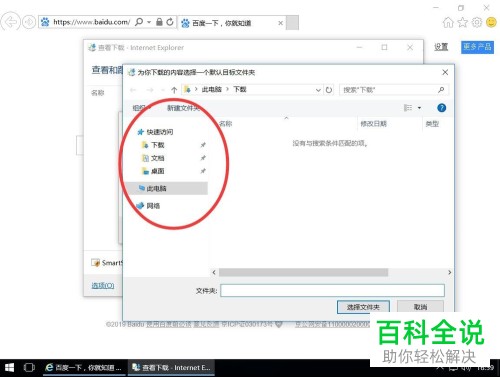The image size is (500, 377).
Task: Click the blue 更多产品 button
Action: (x=477, y=47)
